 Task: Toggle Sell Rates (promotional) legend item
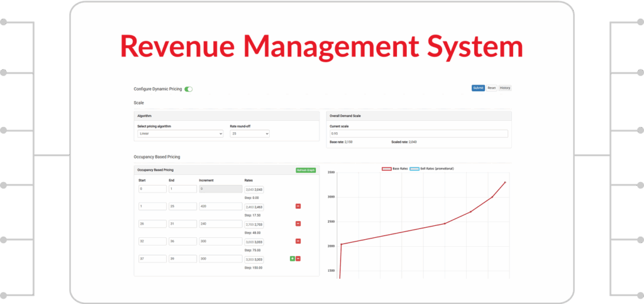click(431, 169)
